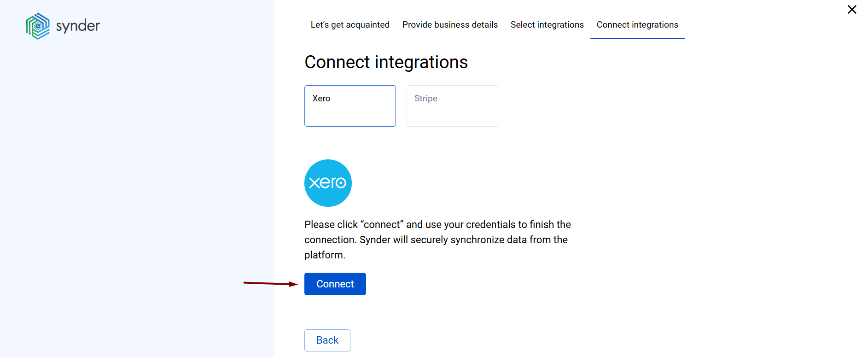Click the highlighted Xero selection box
Image resolution: width=868 pixels, height=357 pixels.
click(x=350, y=106)
